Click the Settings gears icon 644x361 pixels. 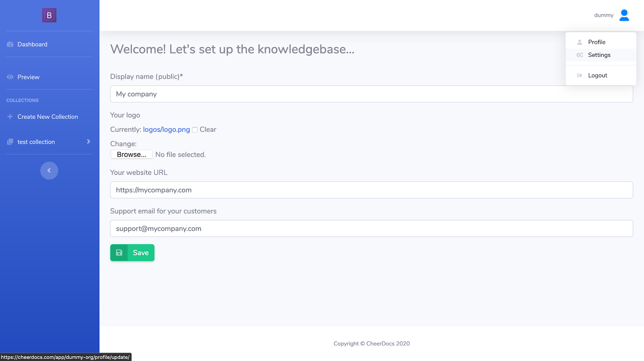580,55
